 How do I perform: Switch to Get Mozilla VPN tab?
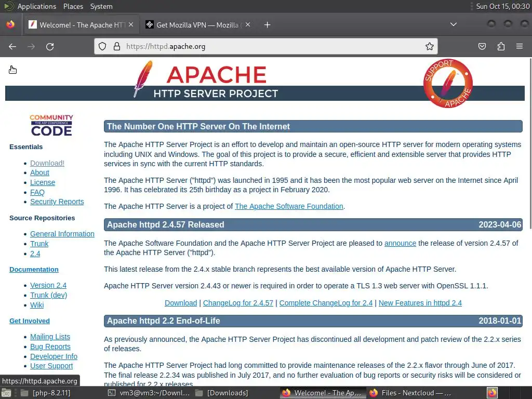point(199,25)
